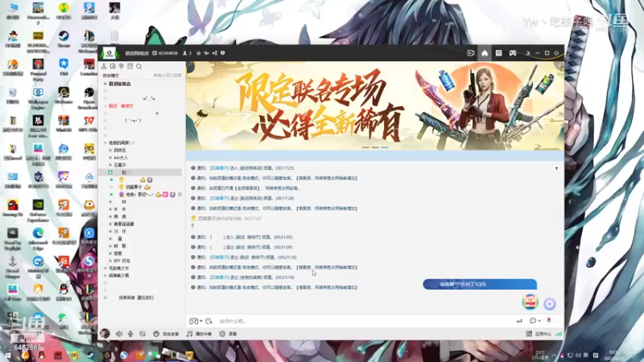Screen dimensions: 644x362
Task: Open the 应用中心 app center
Action: [539, 334]
